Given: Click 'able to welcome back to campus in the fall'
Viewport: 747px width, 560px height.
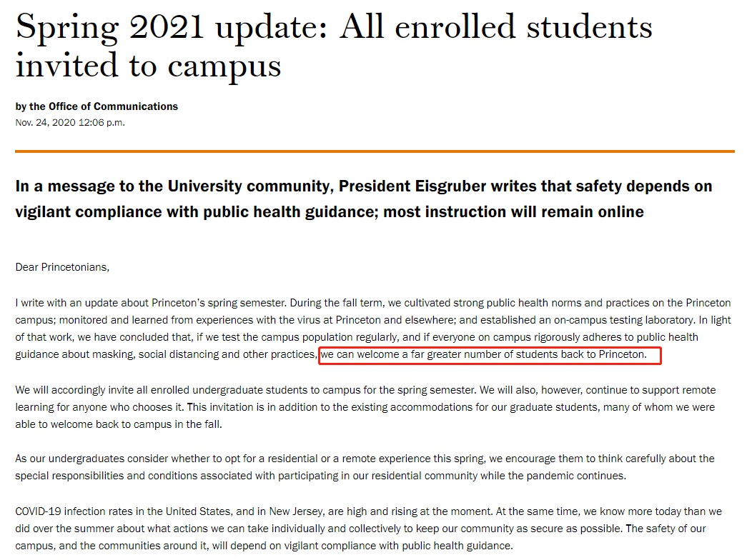Looking at the screenshot, I should pyautogui.click(x=119, y=424).
